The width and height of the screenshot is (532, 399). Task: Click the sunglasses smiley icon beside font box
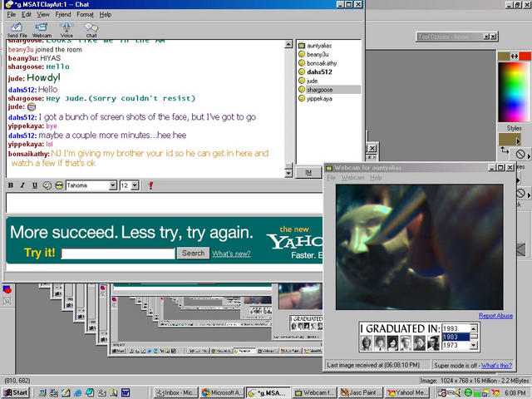(x=59, y=185)
